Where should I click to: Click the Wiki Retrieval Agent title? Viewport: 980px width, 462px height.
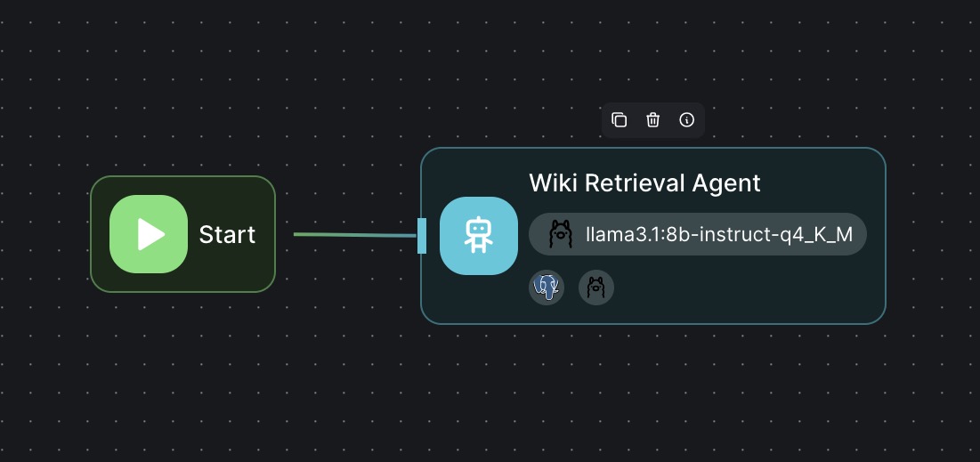coord(644,183)
